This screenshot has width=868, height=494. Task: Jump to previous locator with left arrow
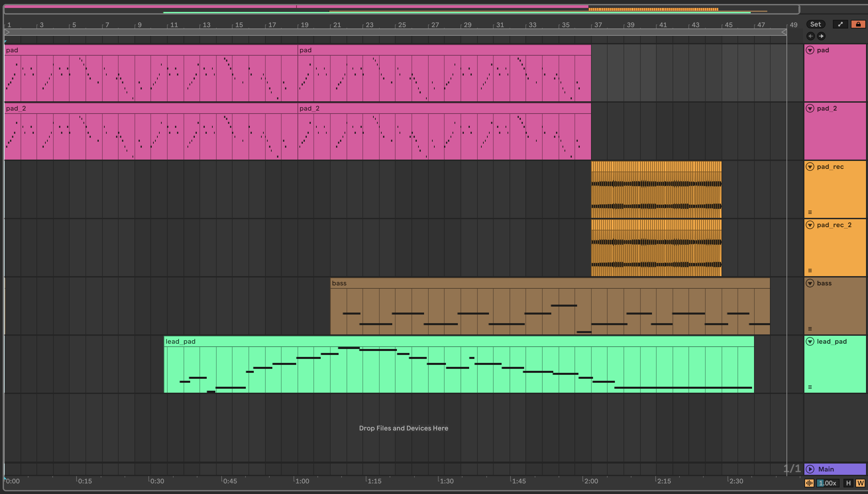click(810, 36)
